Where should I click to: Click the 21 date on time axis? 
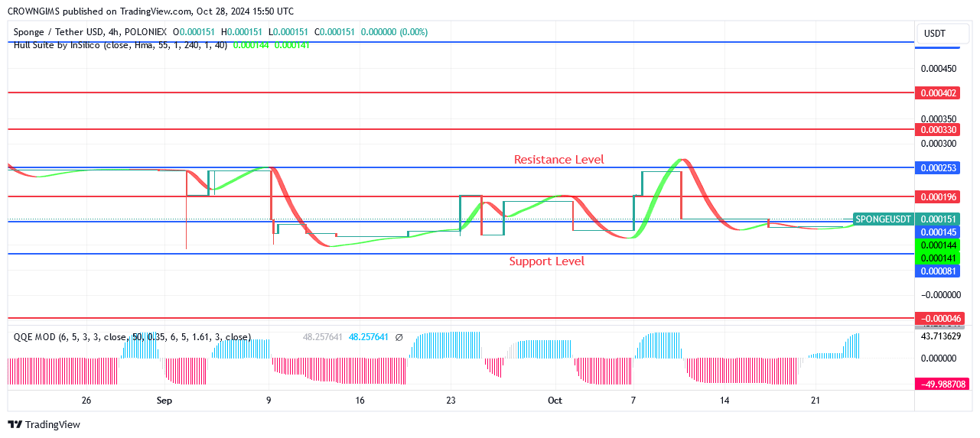point(816,401)
